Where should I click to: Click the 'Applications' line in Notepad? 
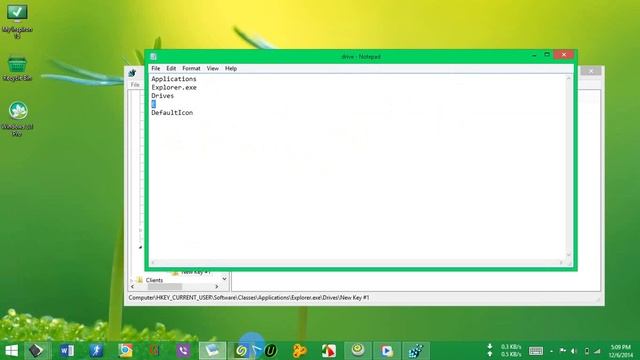pos(174,79)
